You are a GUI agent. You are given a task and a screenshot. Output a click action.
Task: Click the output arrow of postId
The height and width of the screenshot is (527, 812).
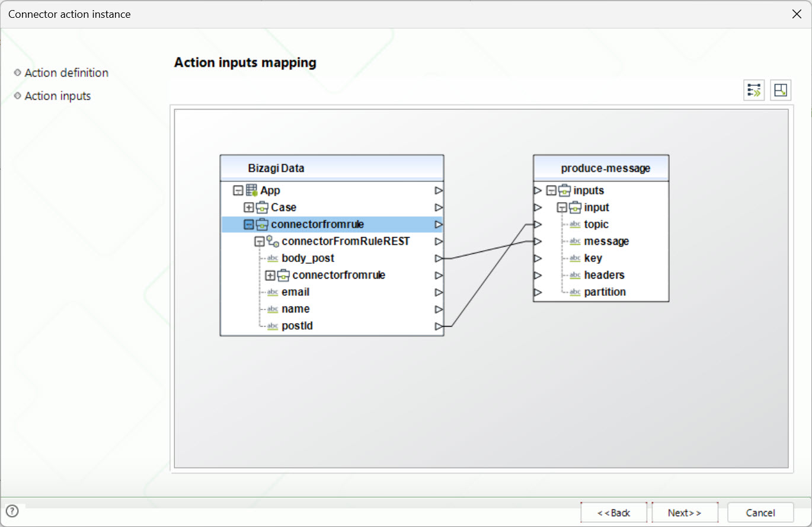[x=439, y=326]
